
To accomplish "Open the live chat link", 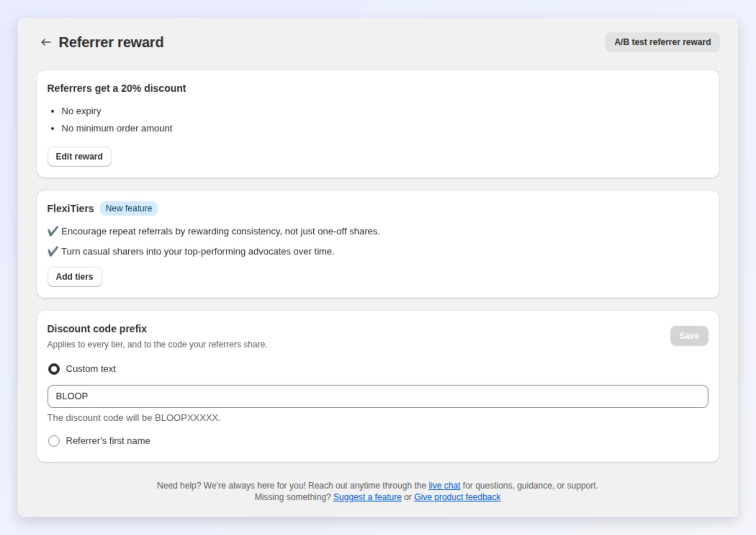I will 444,486.
